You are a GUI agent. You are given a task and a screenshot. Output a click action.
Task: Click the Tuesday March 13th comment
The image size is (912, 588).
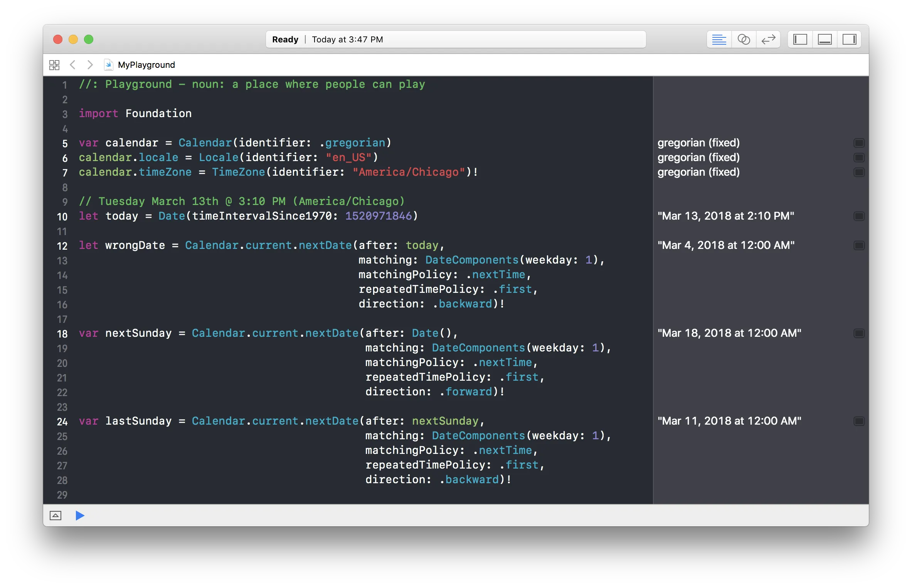pos(242,202)
